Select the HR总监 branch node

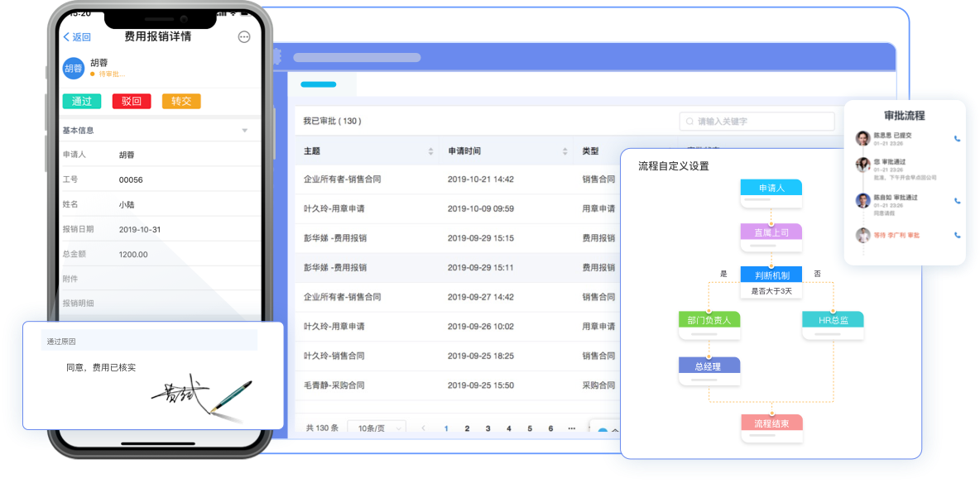coord(832,320)
